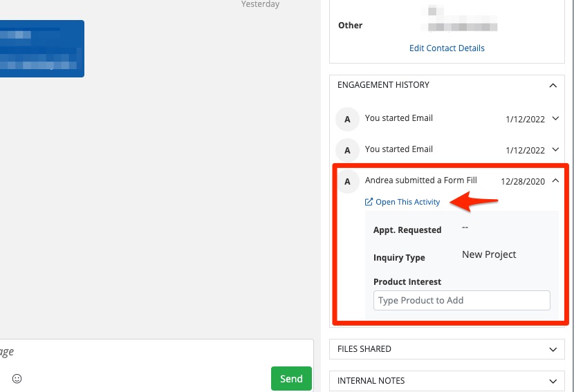
Task: Focus the Type Product to Add field
Action: point(461,300)
